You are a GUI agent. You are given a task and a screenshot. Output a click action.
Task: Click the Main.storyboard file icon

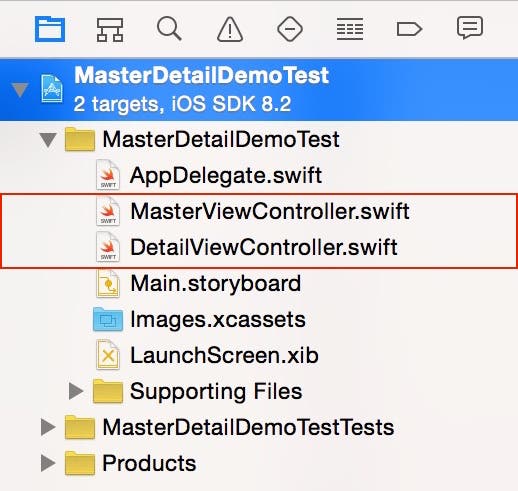pyautogui.click(x=108, y=284)
